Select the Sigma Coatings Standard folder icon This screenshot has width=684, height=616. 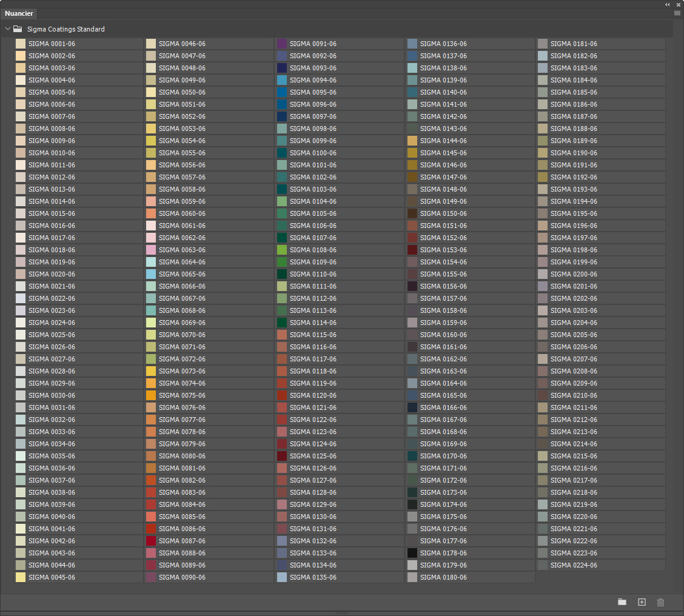pos(18,28)
